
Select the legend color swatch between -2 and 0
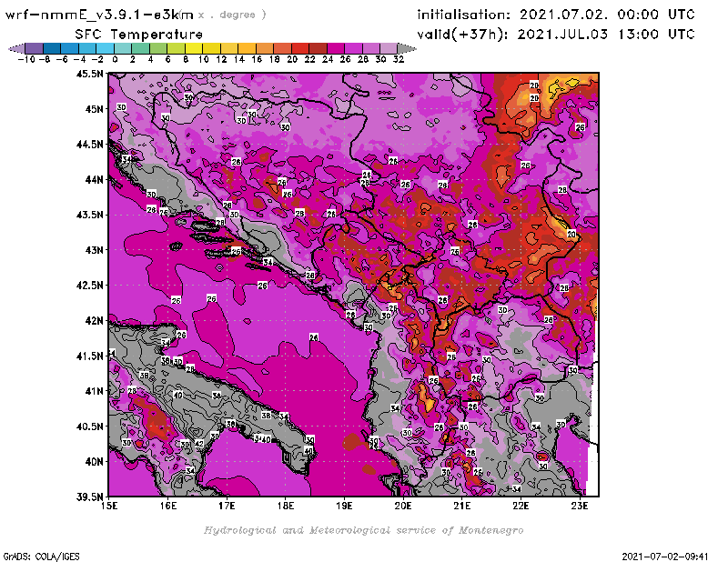105,48
